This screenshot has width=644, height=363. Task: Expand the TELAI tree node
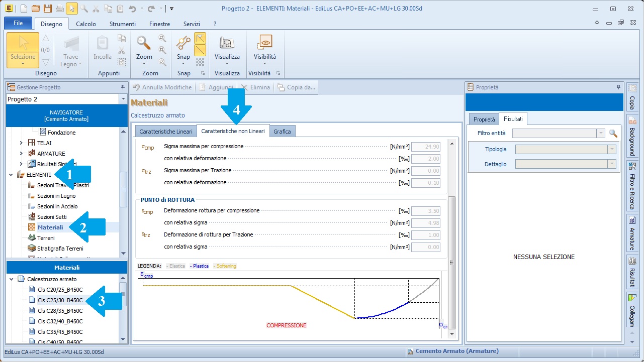pyautogui.click(x=21, y=143)
